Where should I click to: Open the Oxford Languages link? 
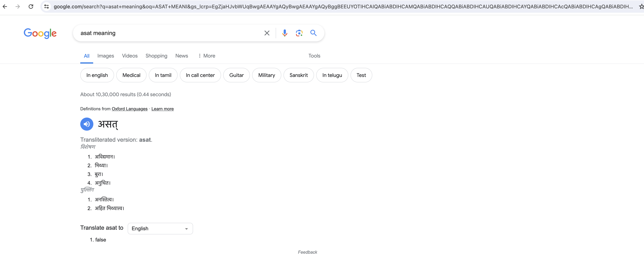[129, 109]
